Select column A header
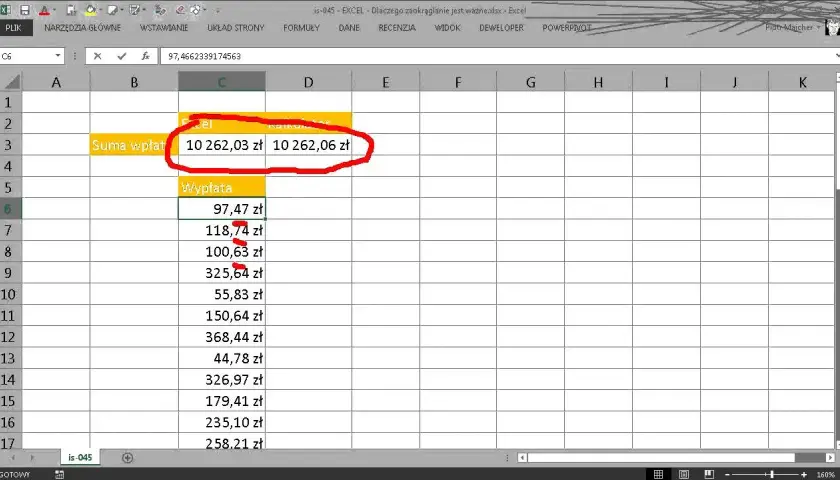840x480 pixels. 56,82
